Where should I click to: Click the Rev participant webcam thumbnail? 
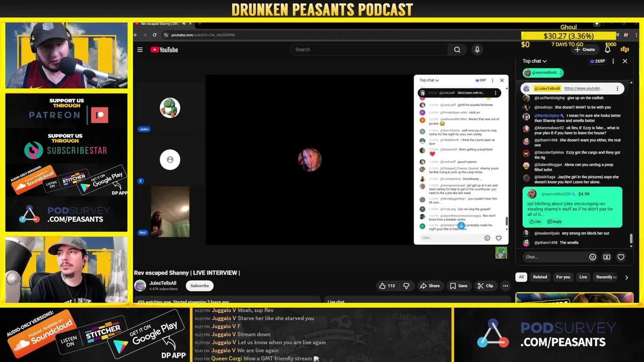click(170, 212)
